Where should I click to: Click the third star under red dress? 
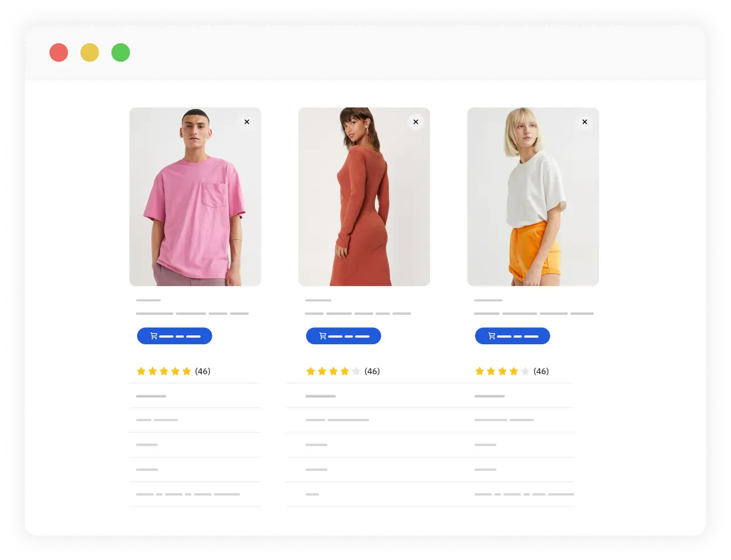(x=333, y=371)
